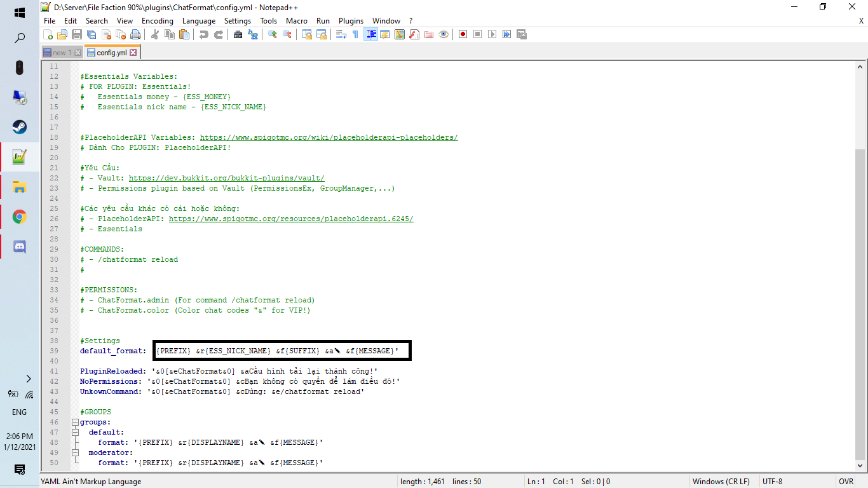Toggle word wrap in the toolbar
The width and height of the screenshot is (868, 488).
click(x=341, y=34)
